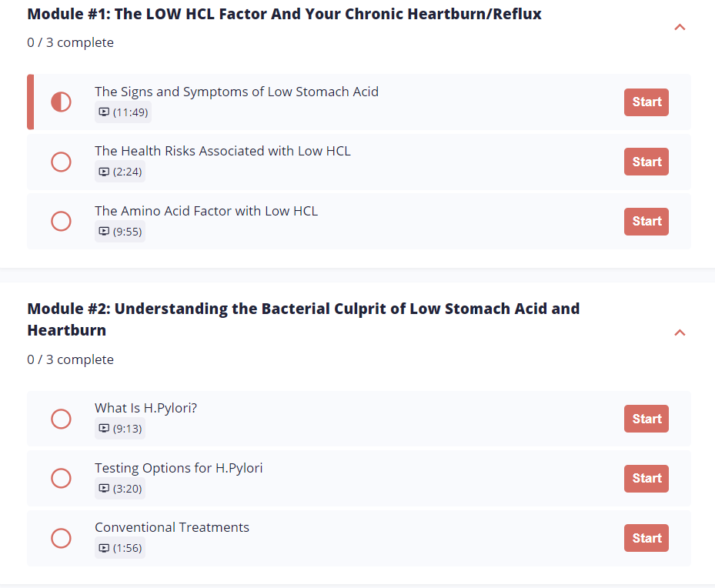Start The Health Risks Associated with Low HCL
Viewport: 715px width, 588px height.
[647, 162]
